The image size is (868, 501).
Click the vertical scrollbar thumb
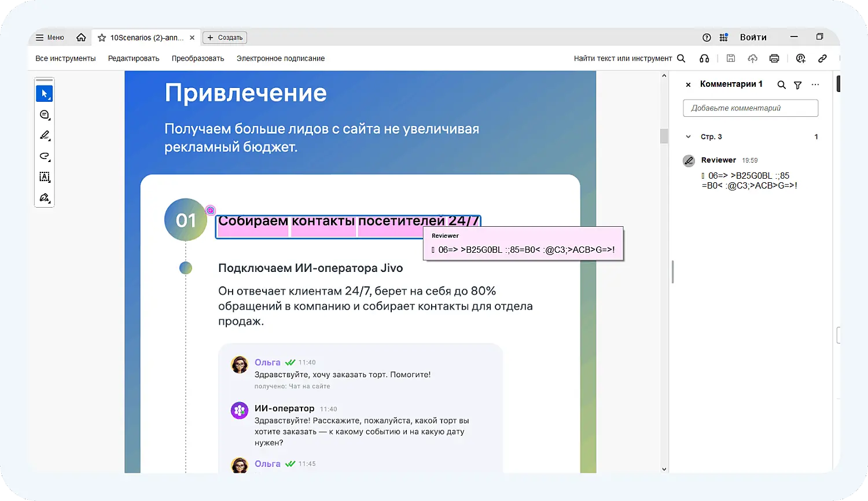coord(664,136)
